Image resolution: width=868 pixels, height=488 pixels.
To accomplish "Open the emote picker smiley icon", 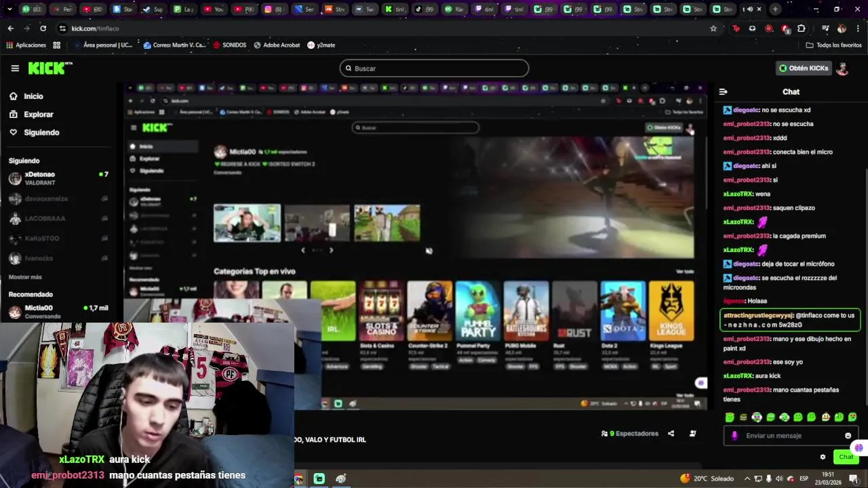I will click(848, 436).
